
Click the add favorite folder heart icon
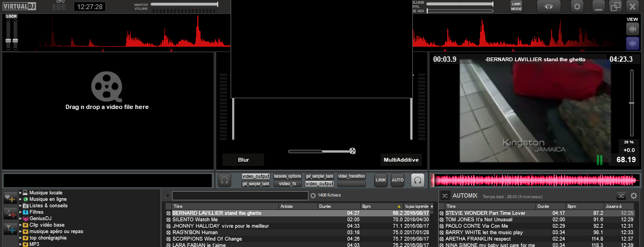pos(10,198)
